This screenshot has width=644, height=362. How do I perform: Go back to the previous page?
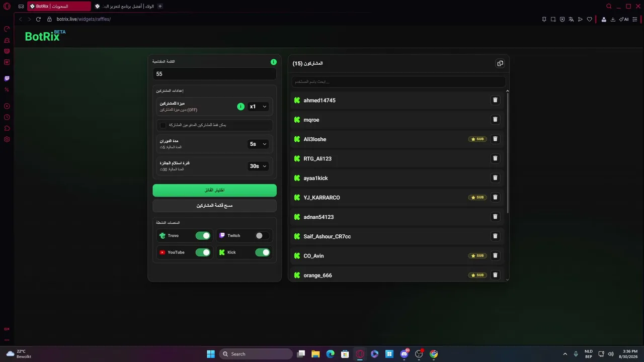pyautogui.click(x=21, y=19)
